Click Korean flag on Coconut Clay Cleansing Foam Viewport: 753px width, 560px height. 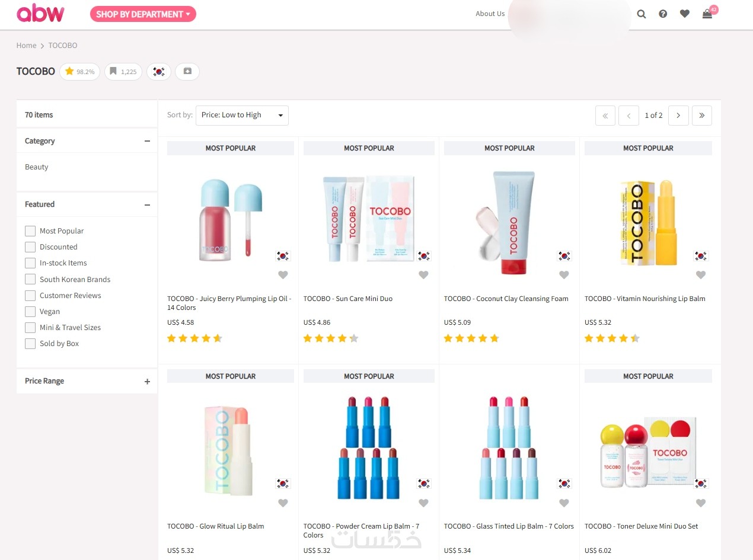[x=564, y=256]
